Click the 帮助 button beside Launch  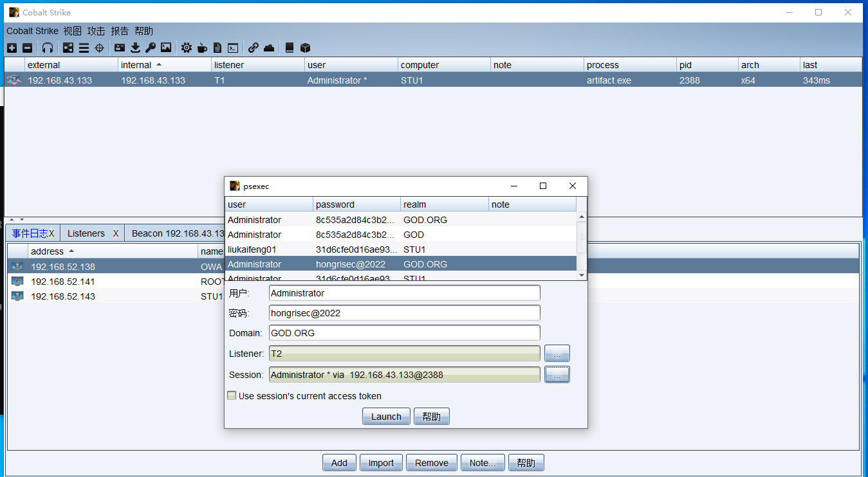click(x=432, y=417)
